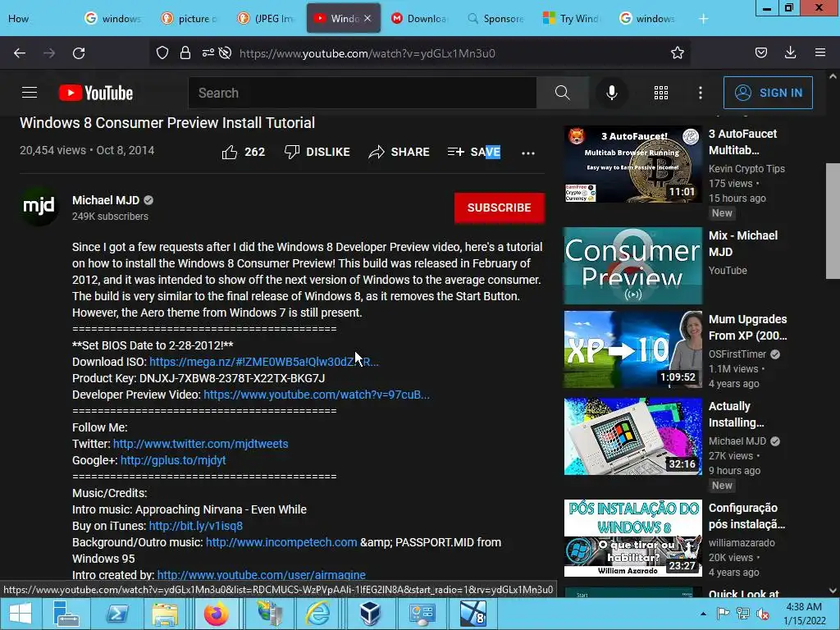Screen dimensions: 840x630
Task: Switch to the JPEG Image tab
Action: coord(267,18)
